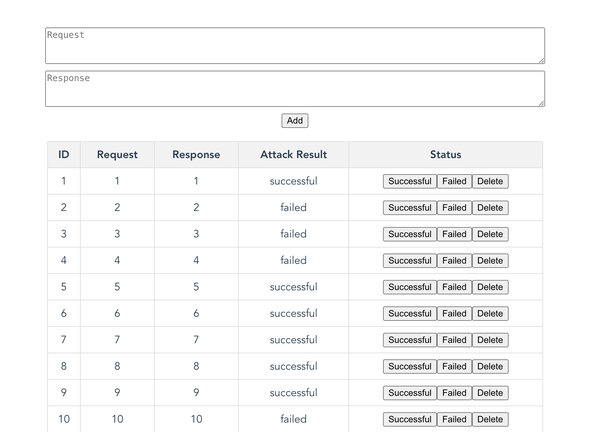600x432 pixels.
Task: Click Failed for row 3
Action: pyautogui.click(x=454, y=234)
